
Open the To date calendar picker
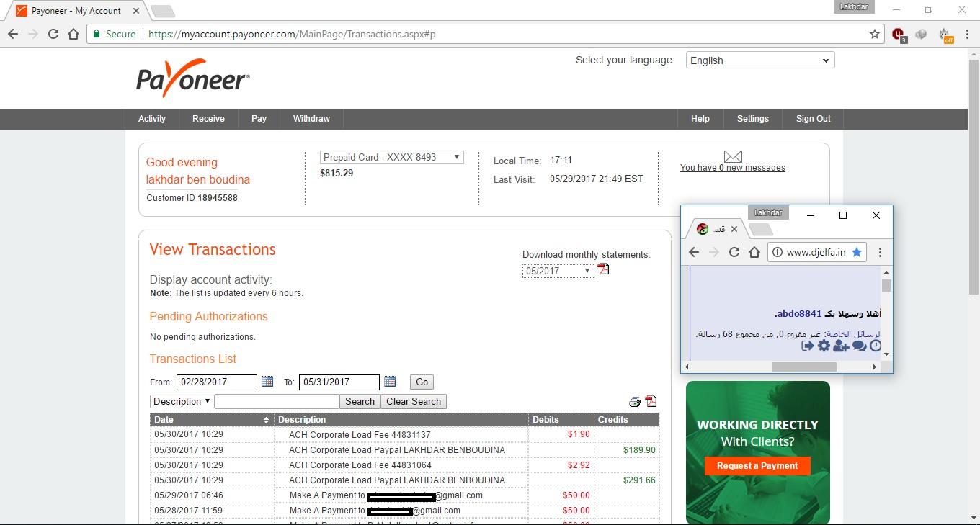tap(390, 382)
